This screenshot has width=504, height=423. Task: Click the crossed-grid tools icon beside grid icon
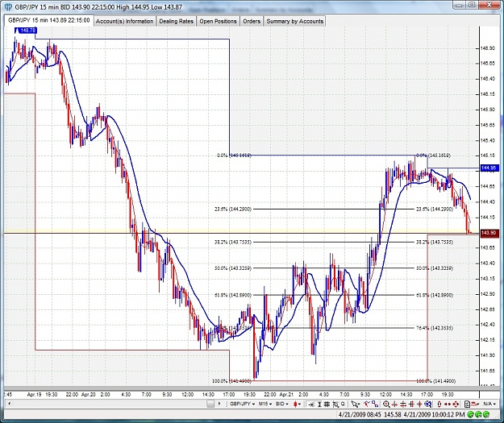[335, 404]
